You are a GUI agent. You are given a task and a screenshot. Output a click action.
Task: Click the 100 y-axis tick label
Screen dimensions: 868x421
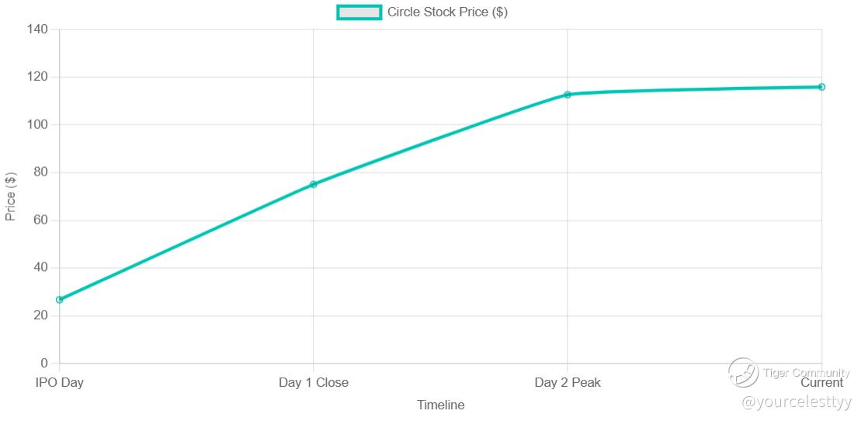(37, 125)
